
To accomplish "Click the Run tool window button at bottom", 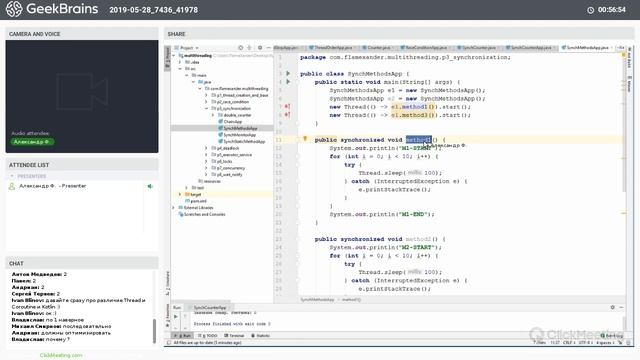I will [x=183, y=336].
